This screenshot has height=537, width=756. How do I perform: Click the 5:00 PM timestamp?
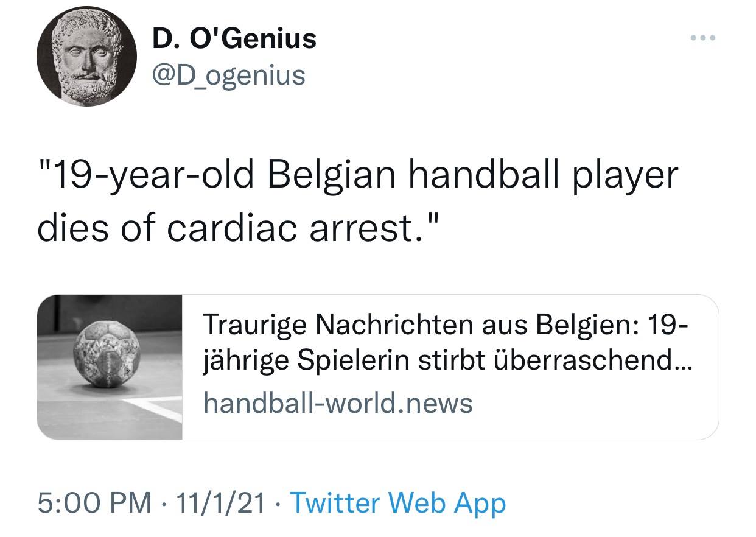[94, 504]
